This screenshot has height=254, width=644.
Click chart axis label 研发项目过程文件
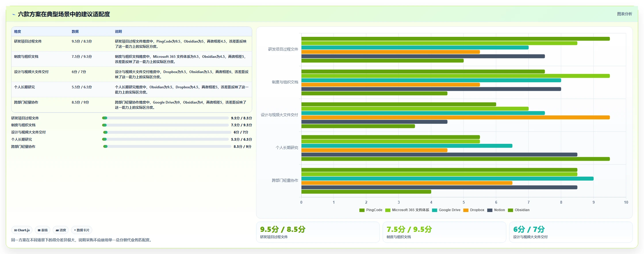[283, 49]
